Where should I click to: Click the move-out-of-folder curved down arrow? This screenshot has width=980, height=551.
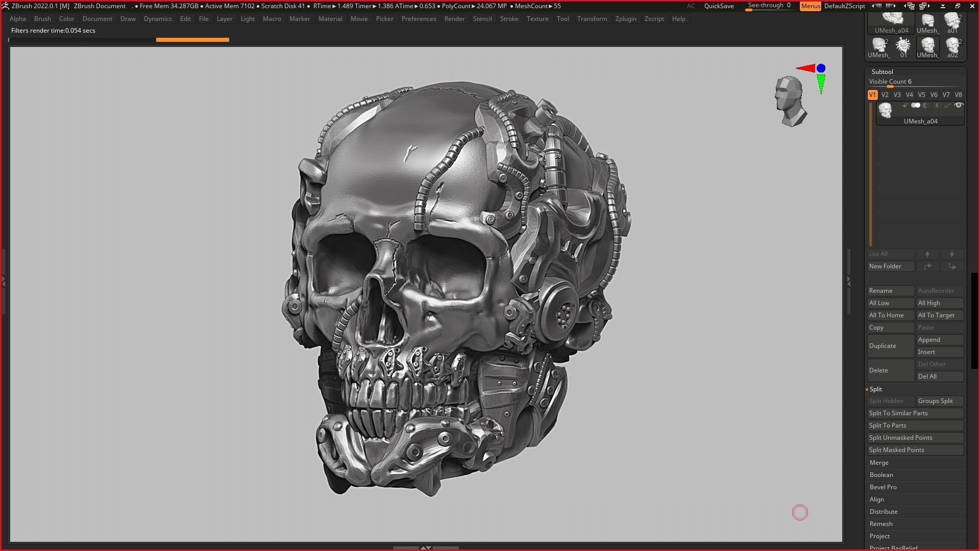click(952, 266)
